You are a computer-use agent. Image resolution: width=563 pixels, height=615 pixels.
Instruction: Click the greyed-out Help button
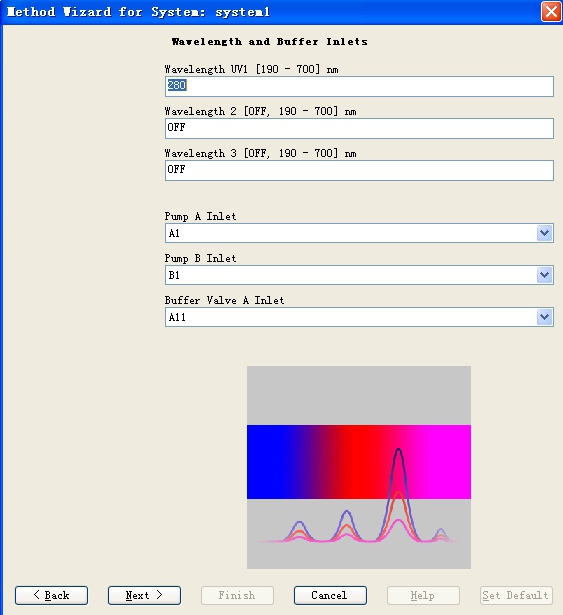click(x=423, y=595)
